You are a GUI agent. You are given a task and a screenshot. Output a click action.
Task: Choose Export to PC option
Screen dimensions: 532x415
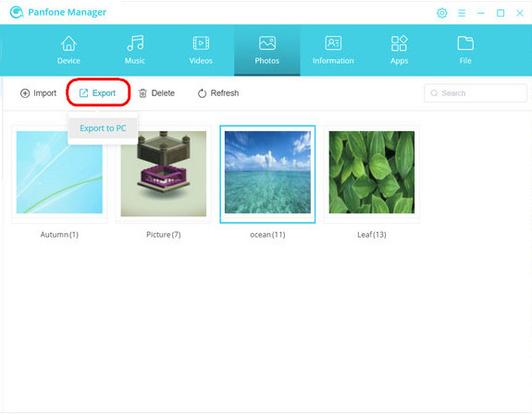coord(103,128)
